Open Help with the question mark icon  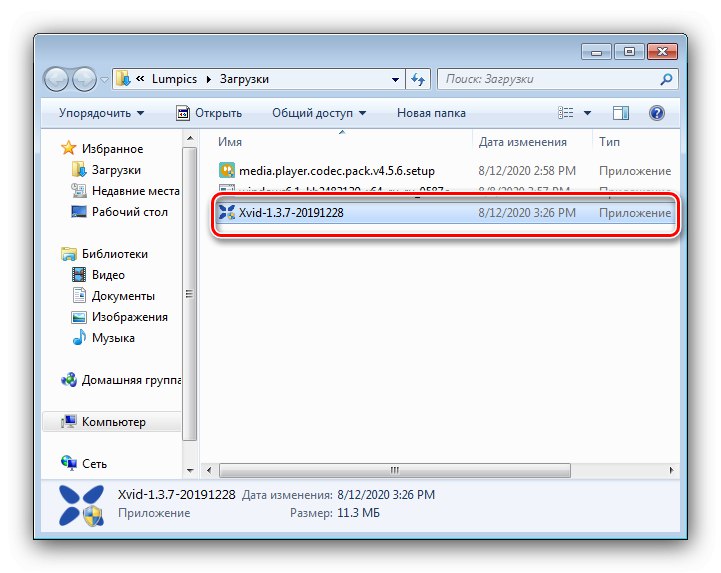pyautogui.click(x=657, y=113)
